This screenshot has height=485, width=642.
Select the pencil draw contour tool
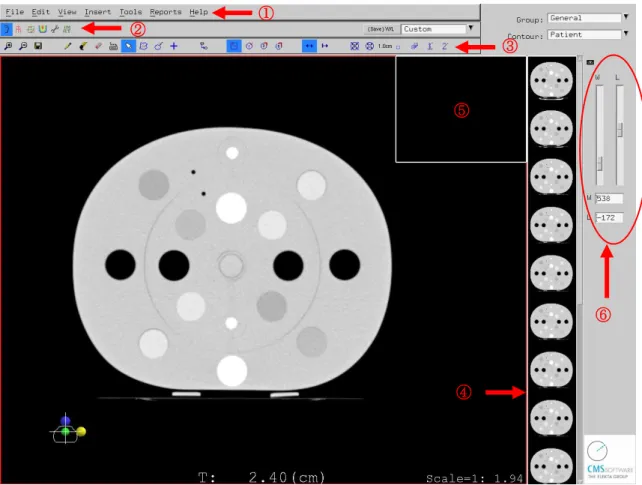point(68,46)
